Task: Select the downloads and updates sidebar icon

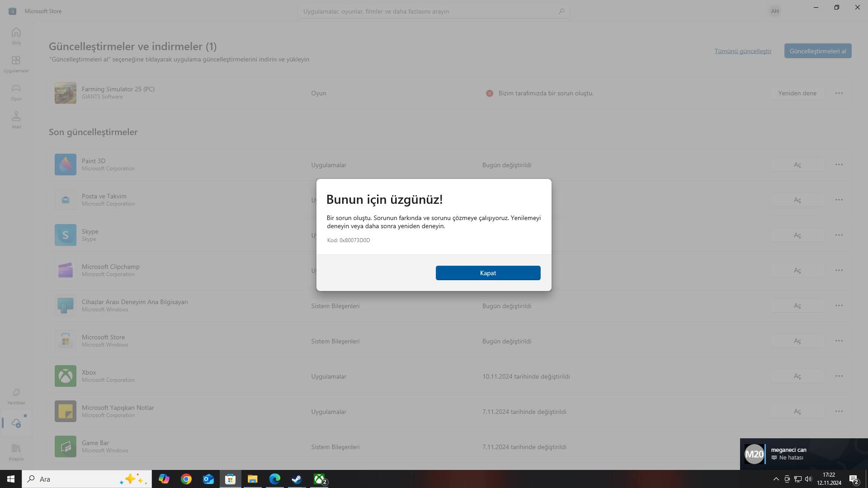Action: 16,423
